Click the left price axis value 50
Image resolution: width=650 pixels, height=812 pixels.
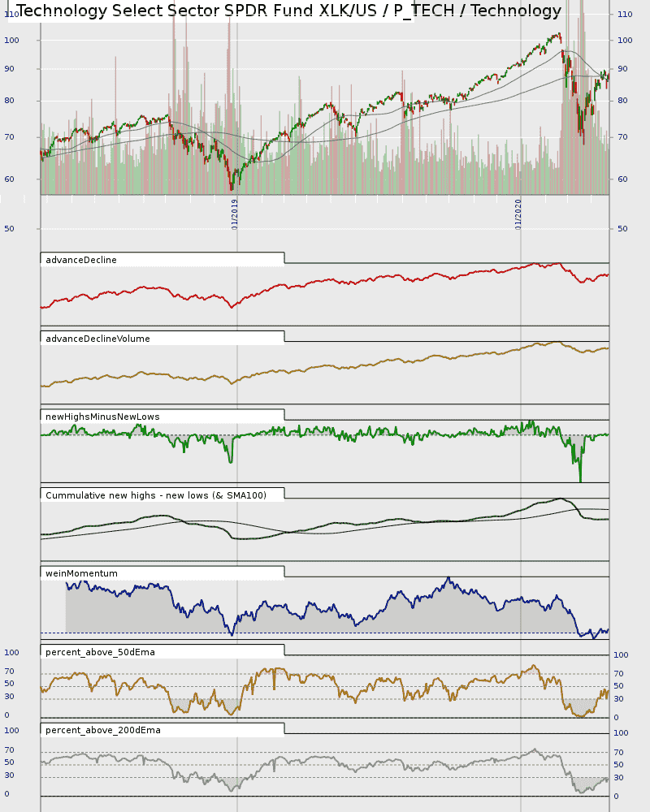(x=9, y=228)
